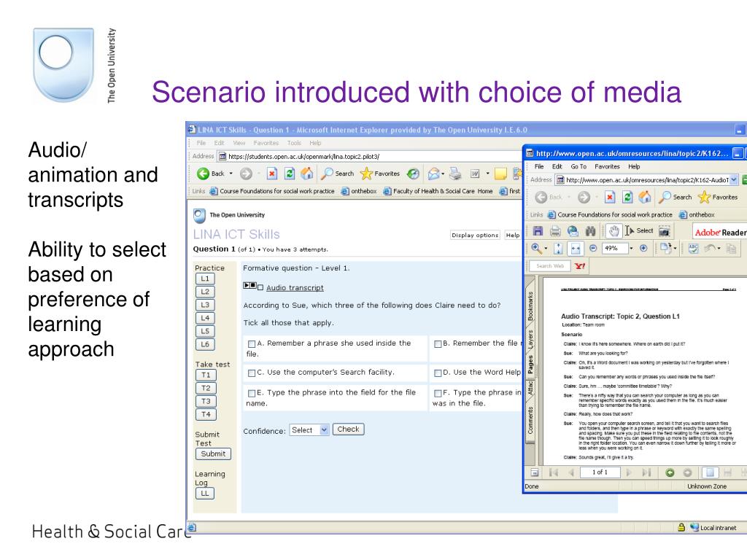
Task: Click the Refresh icon in the Adobe Reader browser window
Action: coord(627,197)
